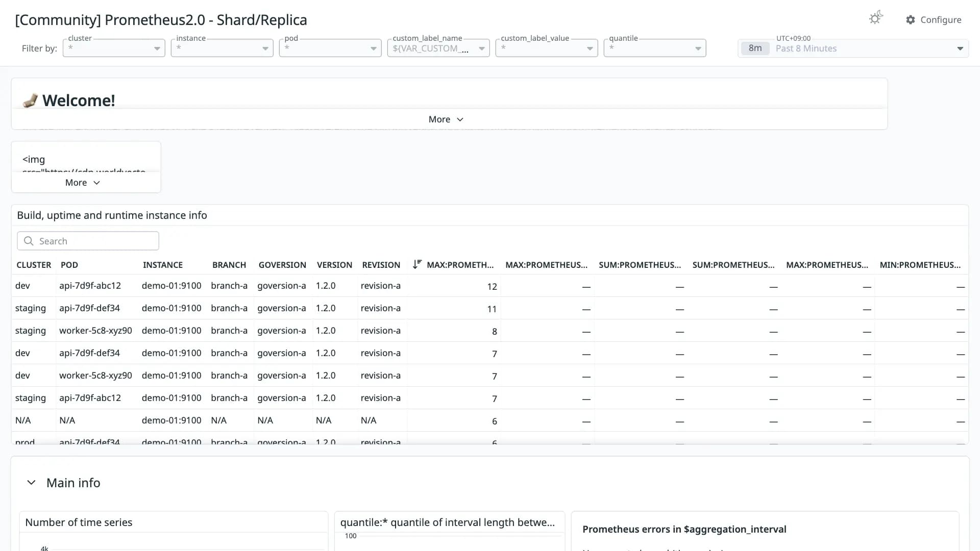The image size is (980, 551).
Task: Click the Number of time series title
Action: click(x=79, y=522)
